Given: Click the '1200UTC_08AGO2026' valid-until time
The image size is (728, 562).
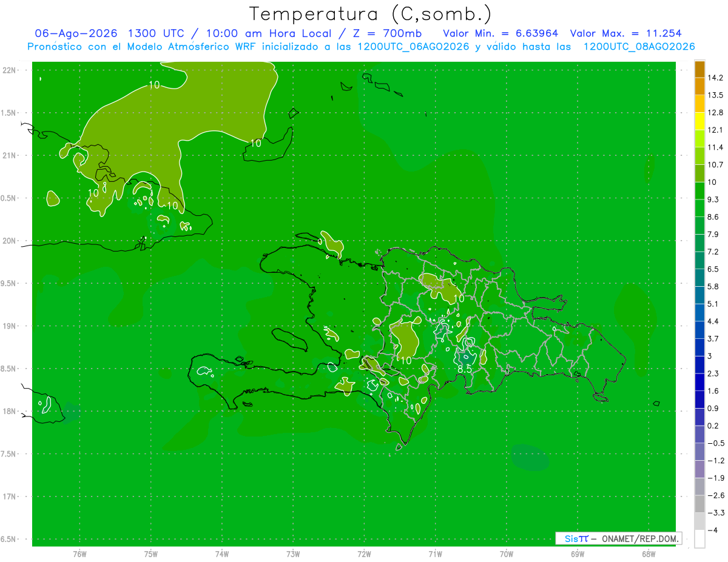Looking at the screenshot, I should coord(639,47).
